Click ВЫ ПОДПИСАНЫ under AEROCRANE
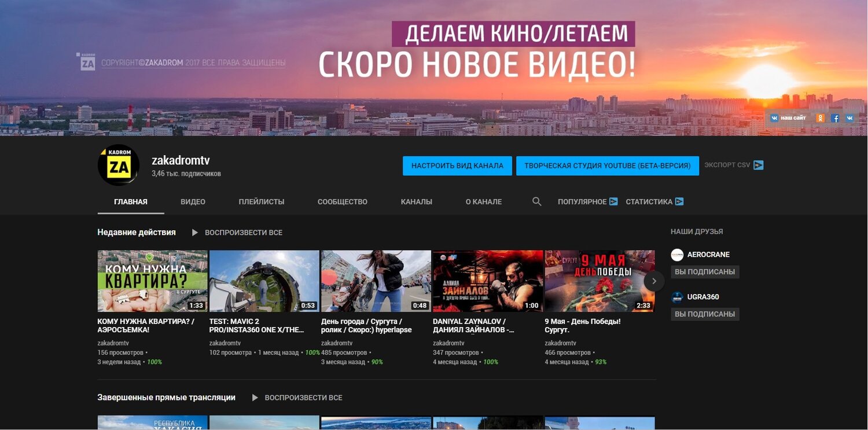This screenshot has width=868, height=430. [705, 272]
